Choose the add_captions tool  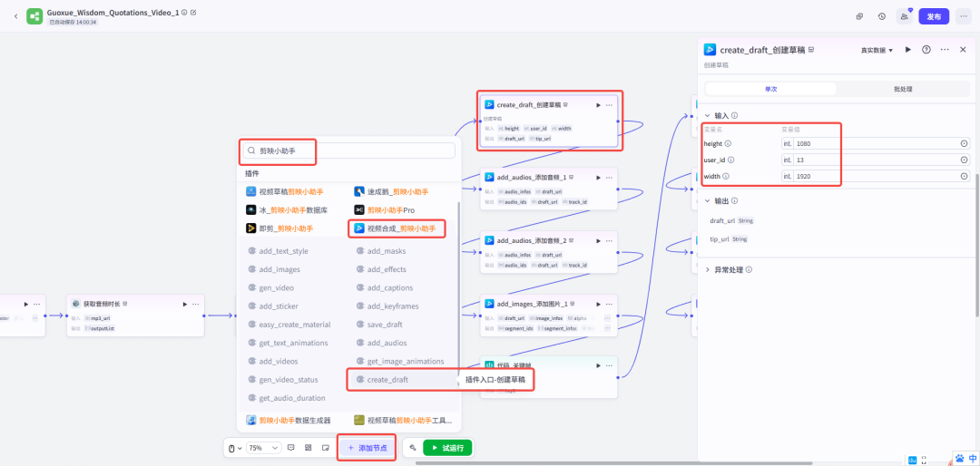383,288
